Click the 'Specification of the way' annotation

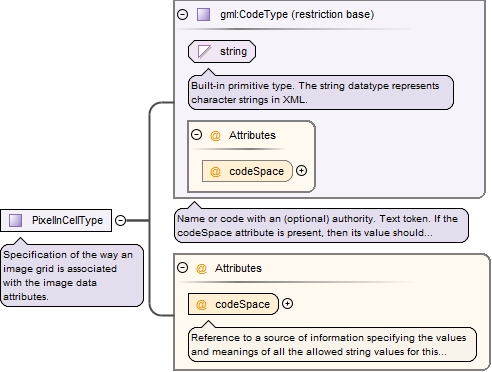(72, 275)
